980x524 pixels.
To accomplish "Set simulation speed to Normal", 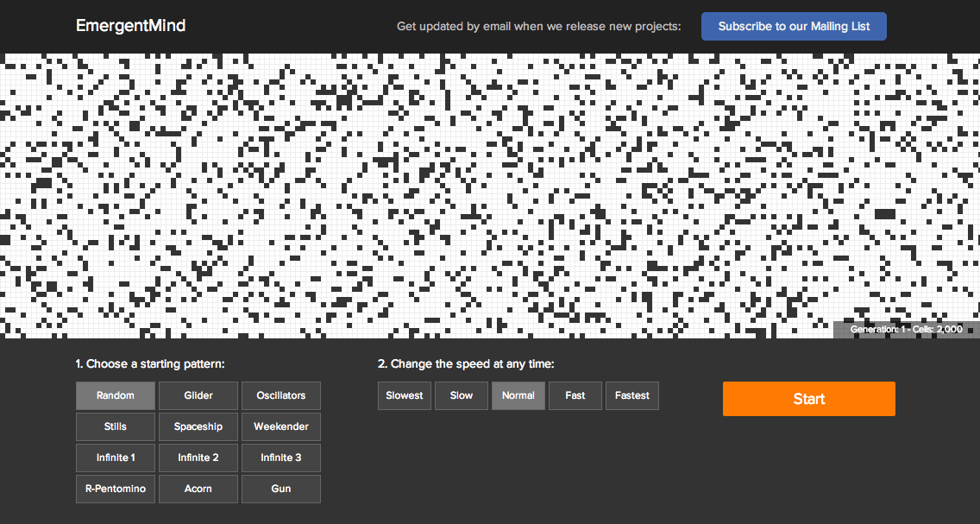I will [518, 395].
